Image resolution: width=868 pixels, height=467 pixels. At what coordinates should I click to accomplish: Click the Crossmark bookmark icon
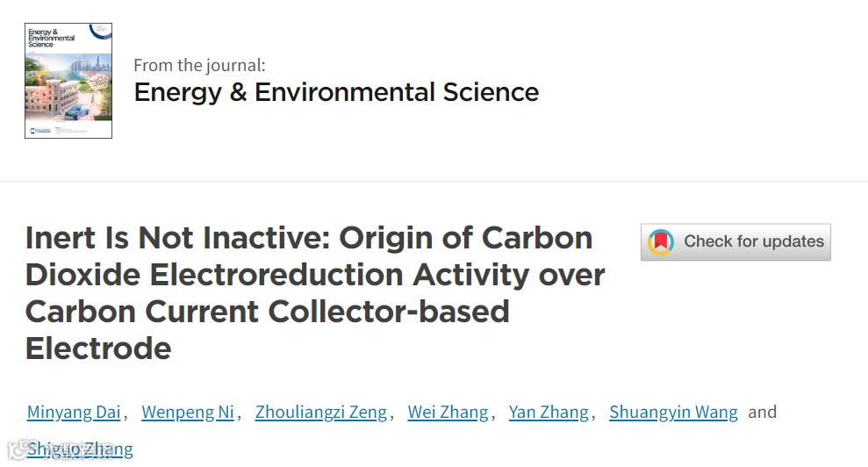661,242
